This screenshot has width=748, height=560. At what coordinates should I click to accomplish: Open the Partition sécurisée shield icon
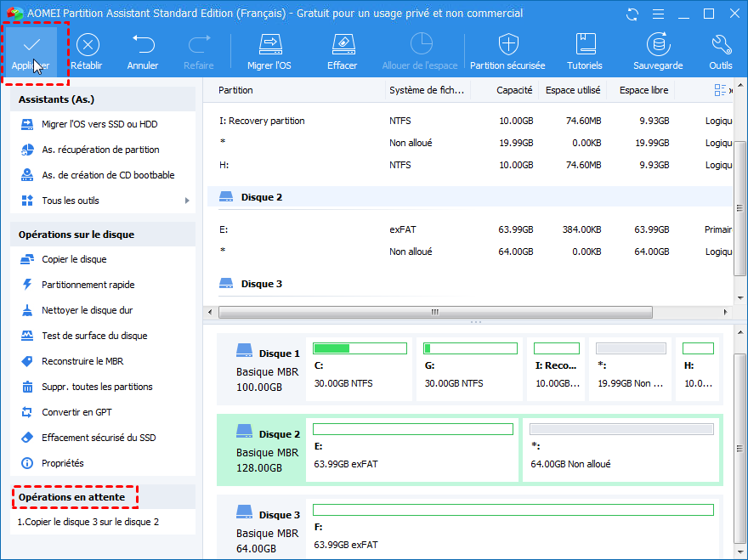pos(508,45)
